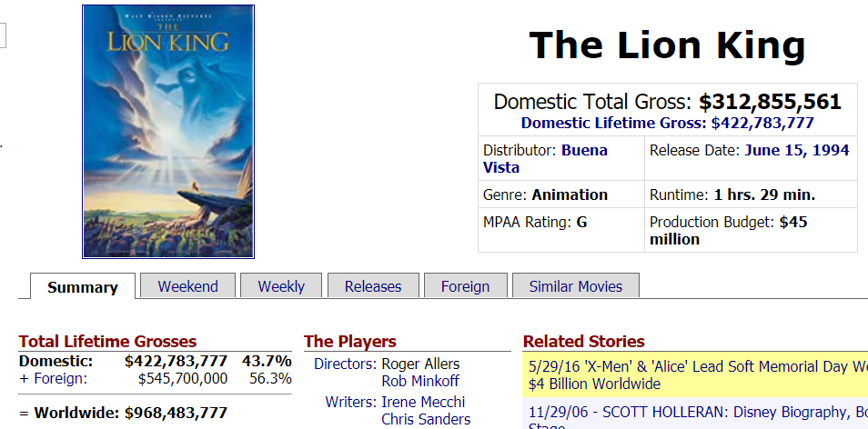Image resolution: width=868 pixels, height=429 pixels.
Task: Click the Directors label link
Action: 346,364
